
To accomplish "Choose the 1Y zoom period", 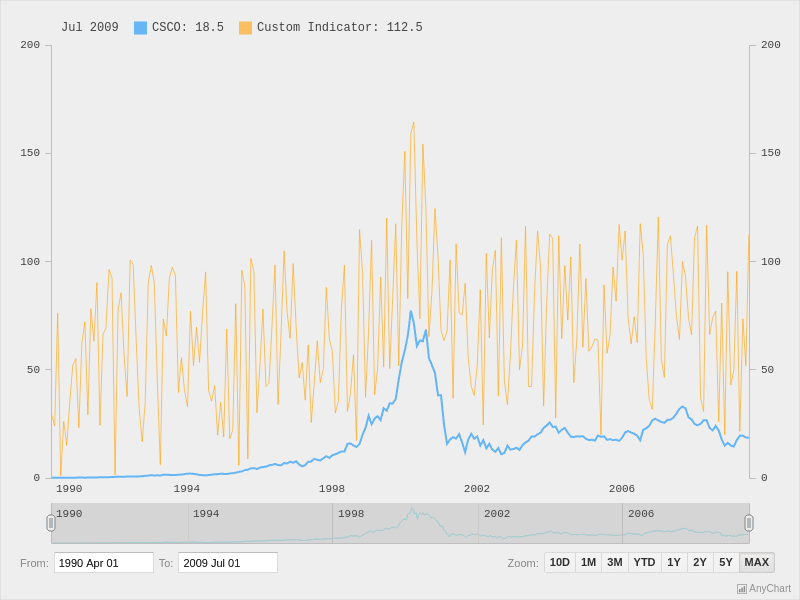I will (x=674, y=562).
